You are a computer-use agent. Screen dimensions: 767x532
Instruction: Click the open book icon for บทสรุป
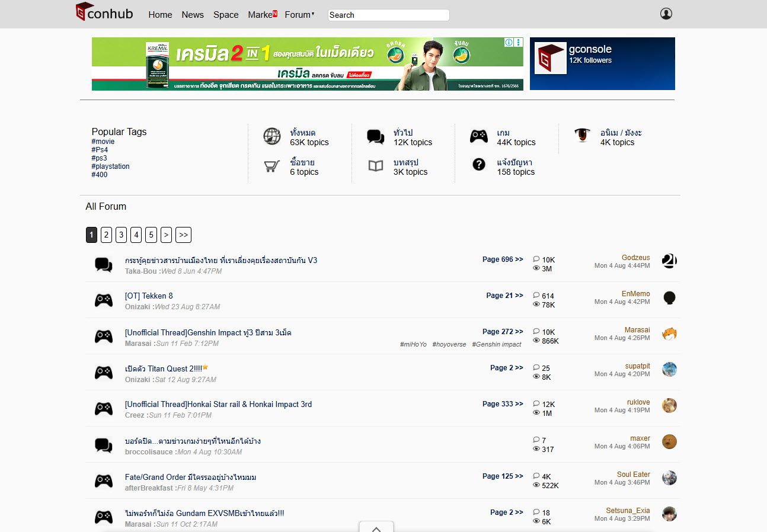coord(376,166)
